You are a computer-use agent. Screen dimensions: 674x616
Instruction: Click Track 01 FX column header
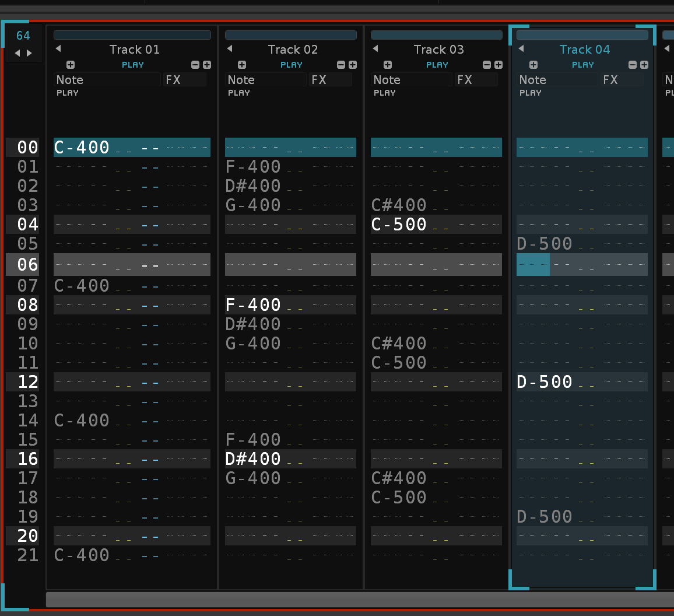coord(185,79)
